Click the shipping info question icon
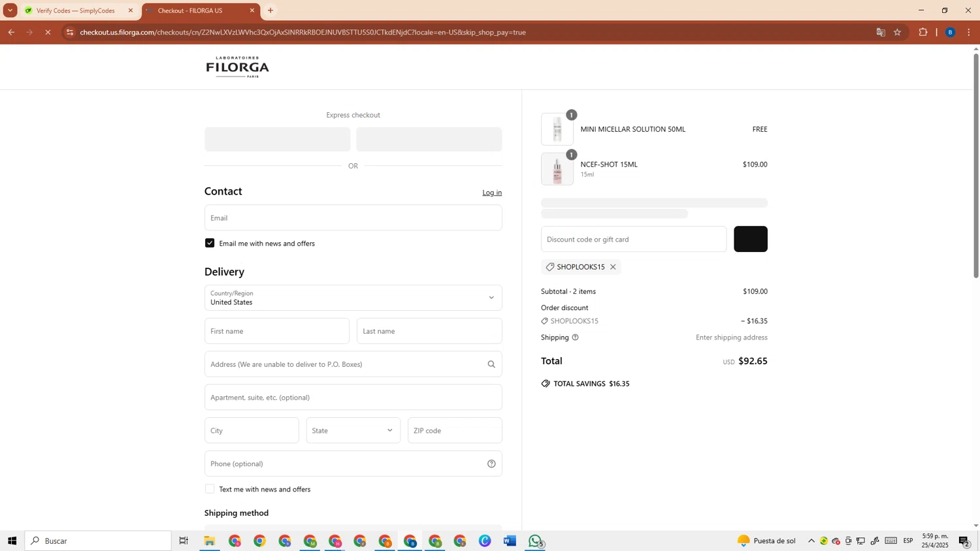This screenshot has width=980, height=551. tap(575, 338)
